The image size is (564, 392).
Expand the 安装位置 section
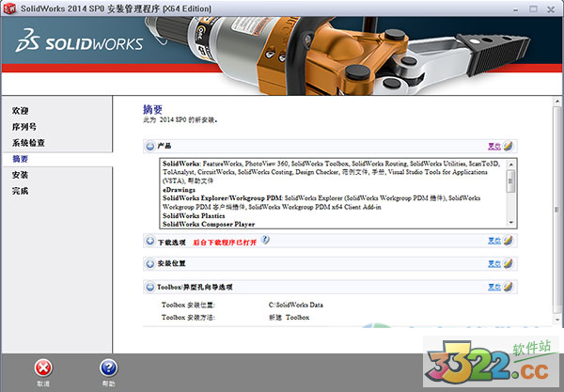tap(150, 263)
